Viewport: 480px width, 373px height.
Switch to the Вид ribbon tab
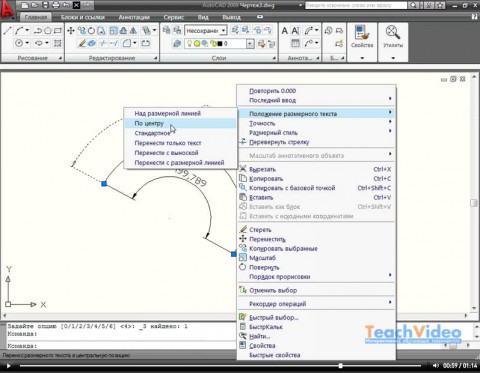[203, 17]
